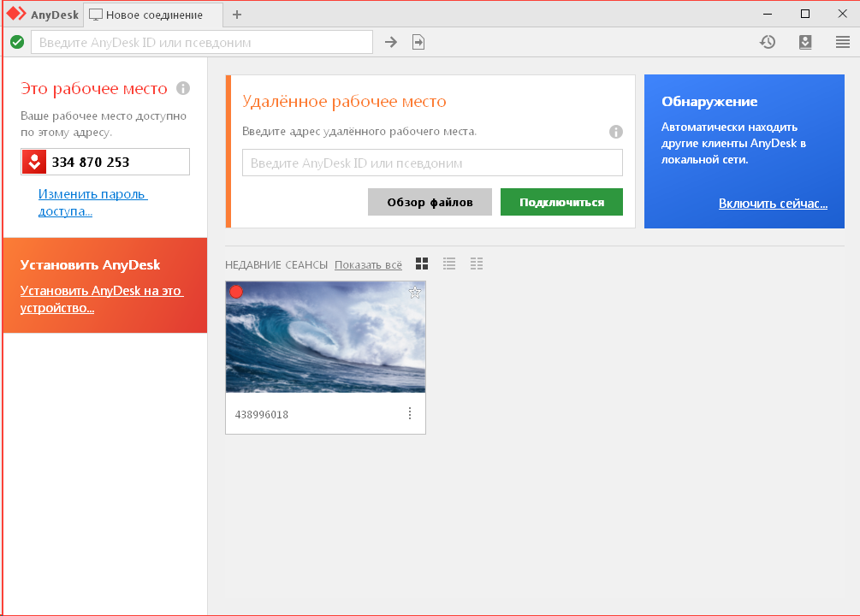Minimize the AnyDesk window
Image resolution: width=860 pixels, height=616 pixels.
tap(768, 14)
